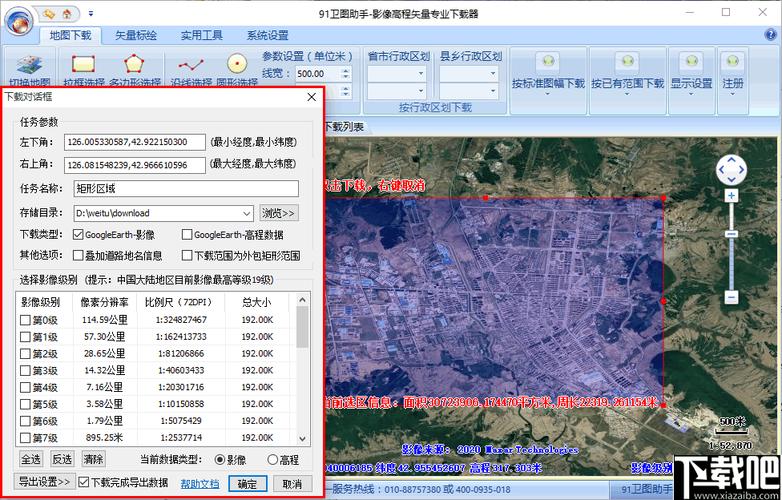Check the 第3级 image level box
This screenshot has height=500, width=782.
(26, 371)
